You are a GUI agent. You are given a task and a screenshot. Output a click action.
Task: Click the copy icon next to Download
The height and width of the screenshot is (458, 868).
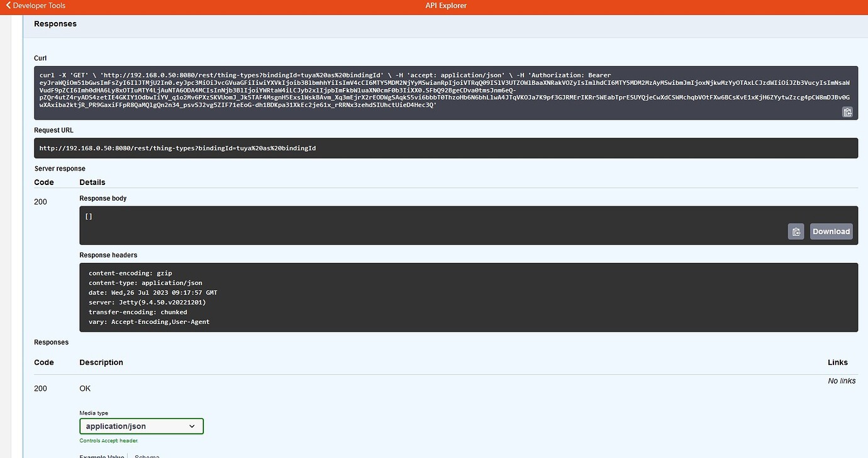(796, 232)
